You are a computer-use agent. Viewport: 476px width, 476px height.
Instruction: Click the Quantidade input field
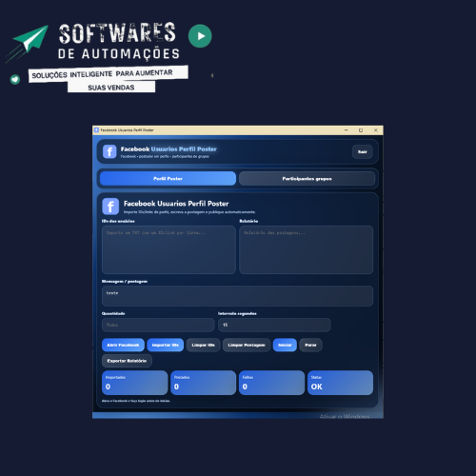[158, 325]
